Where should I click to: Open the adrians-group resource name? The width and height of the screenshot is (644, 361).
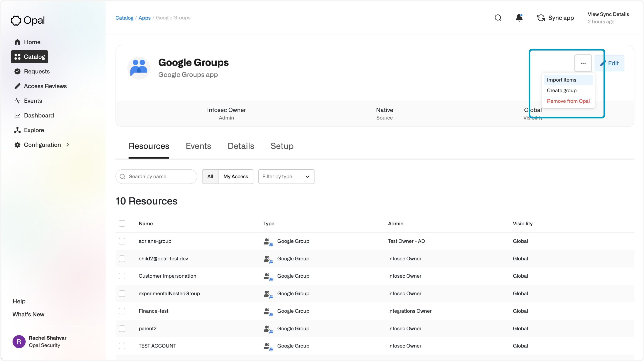coord(155,241)
